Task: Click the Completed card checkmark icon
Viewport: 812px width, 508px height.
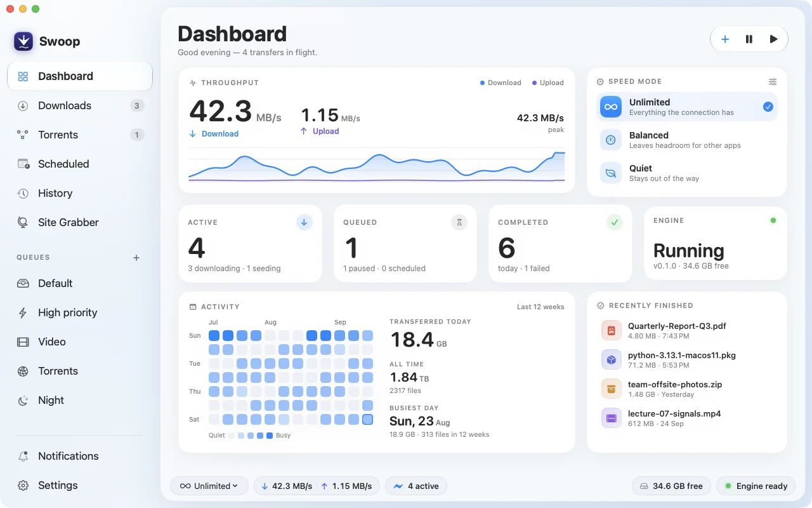Action: (614, 222)
